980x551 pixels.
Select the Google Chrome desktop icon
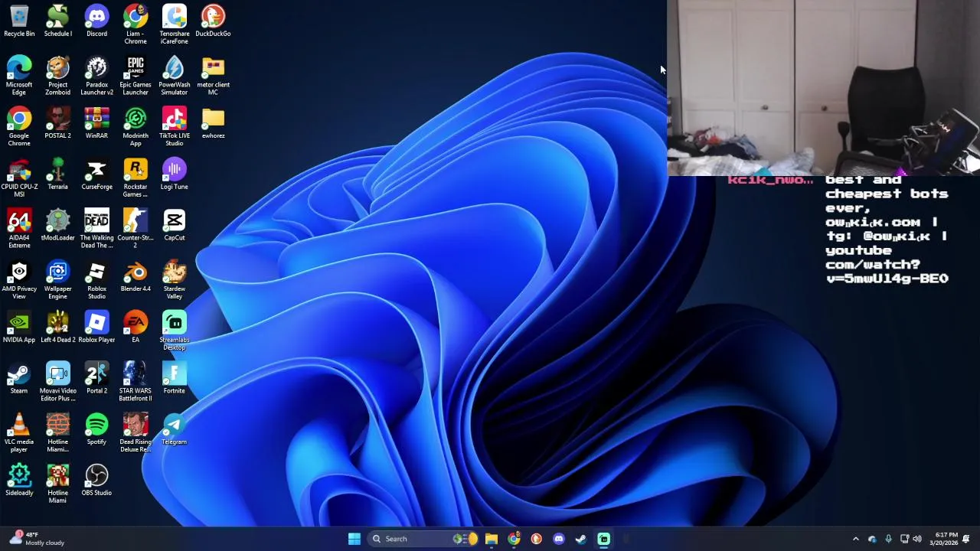click(19, 127)
